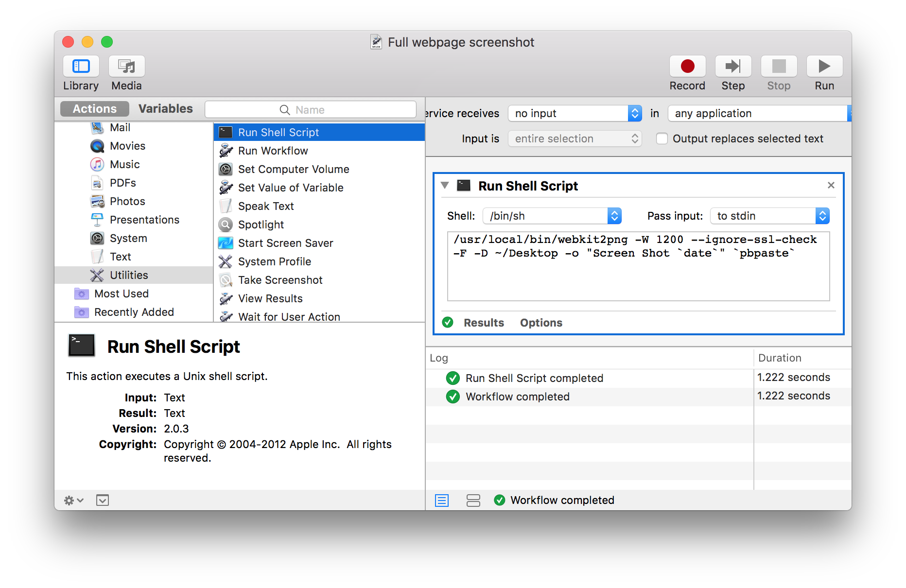Screen dimensions: 906x588
Task: Collapse the Run Shell Script action
Action: tap(444, 185)
